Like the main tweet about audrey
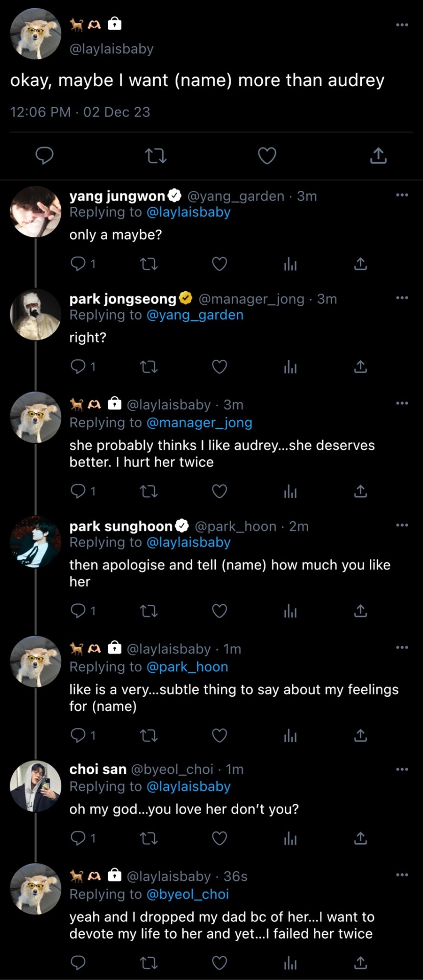423x980 pixels. coord(267,156)
